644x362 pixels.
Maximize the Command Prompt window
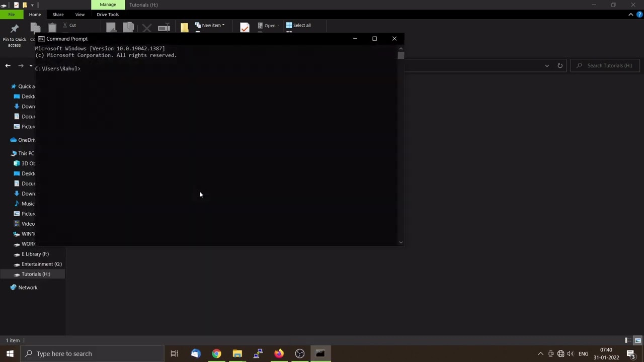(374, 39)
